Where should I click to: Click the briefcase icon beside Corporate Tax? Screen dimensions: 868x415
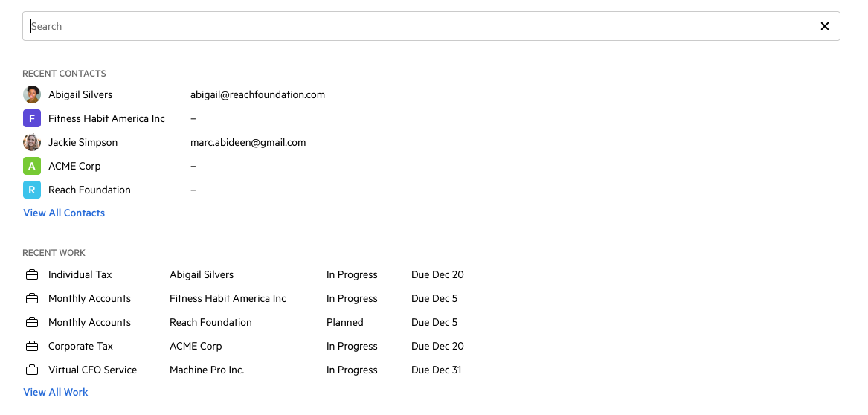coord(32,346)
